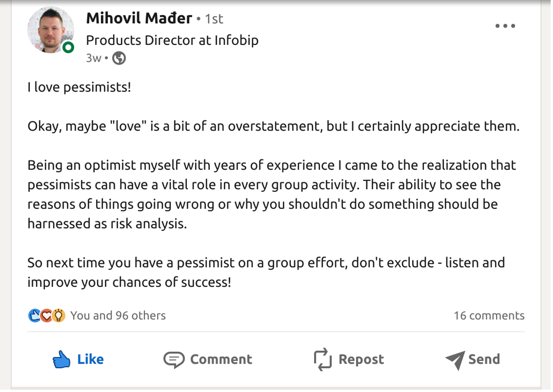Click the "Products Director at Infobip" headline
This screenshot has height=392, width=553.
coord(172,40)
